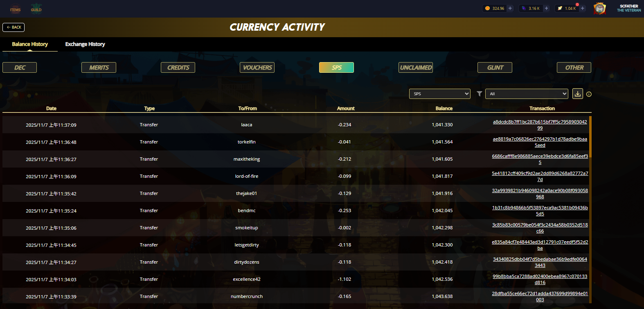
Task: Open transaction link starting 1b31c8b94866
Action: pyautogui.click(x=540, y=211)
